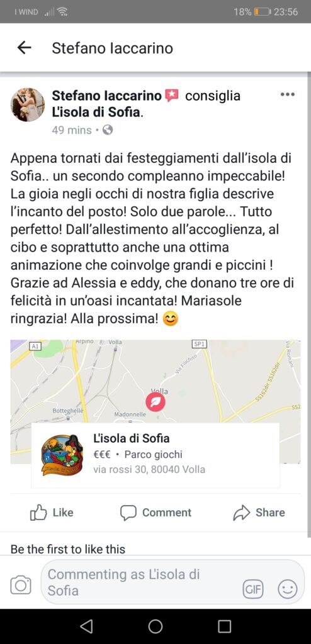Tap the public globe privacy icon
The height and width of the screenshot is (644, 311).
(108, 130)
